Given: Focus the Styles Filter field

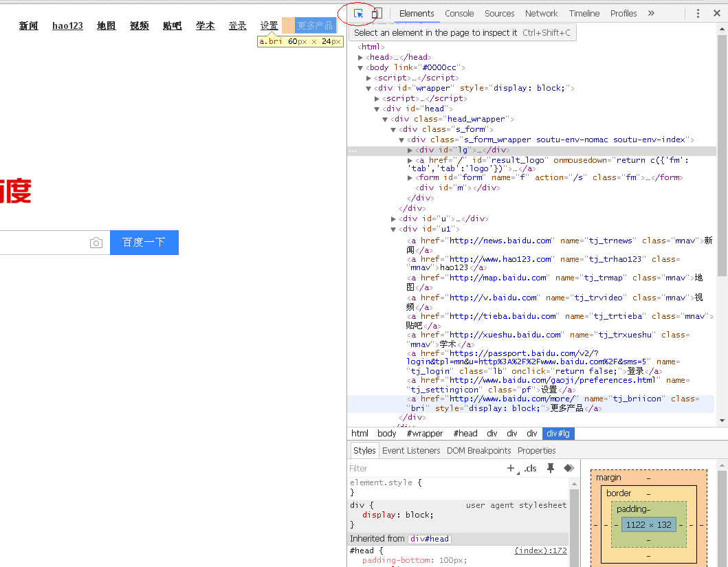Looking at the screenshot, I should 425,468.
